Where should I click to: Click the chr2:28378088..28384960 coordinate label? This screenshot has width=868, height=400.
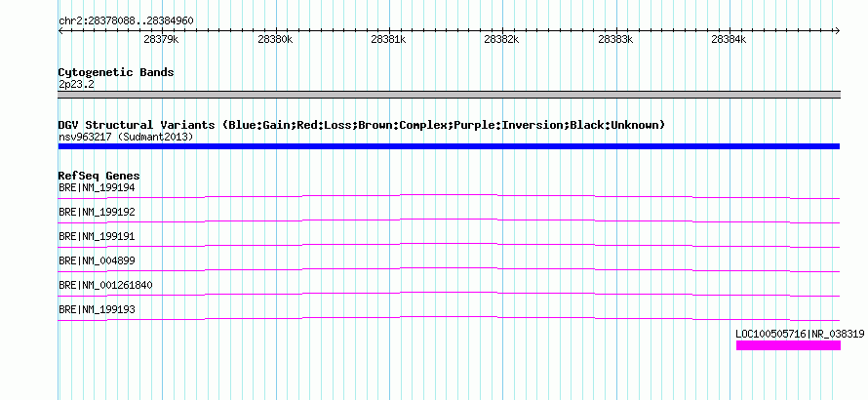126,21
